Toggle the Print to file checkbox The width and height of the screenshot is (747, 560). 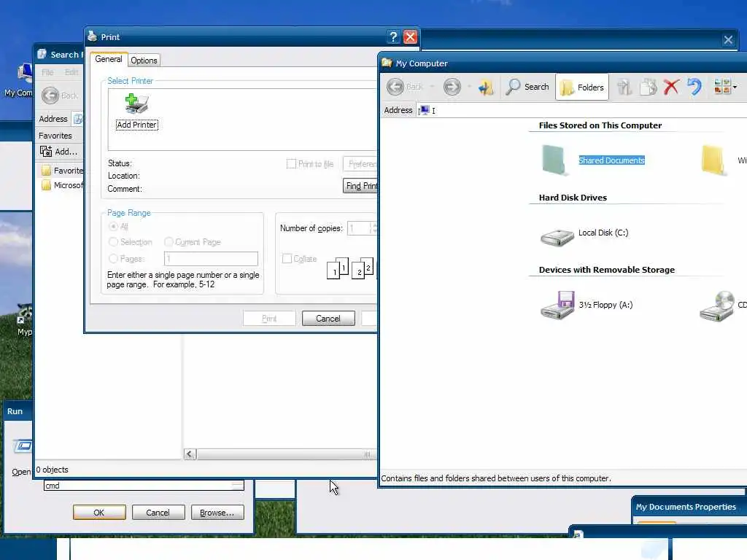coord(291,164)
